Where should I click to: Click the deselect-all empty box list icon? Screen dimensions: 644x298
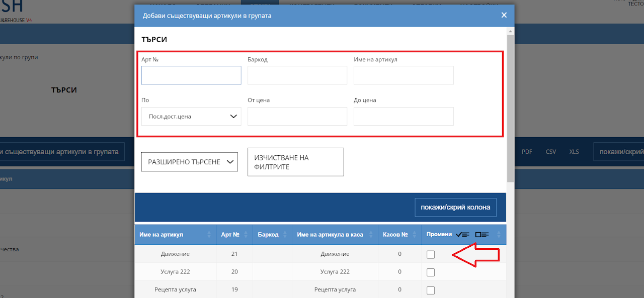click(x=482, y=235)
